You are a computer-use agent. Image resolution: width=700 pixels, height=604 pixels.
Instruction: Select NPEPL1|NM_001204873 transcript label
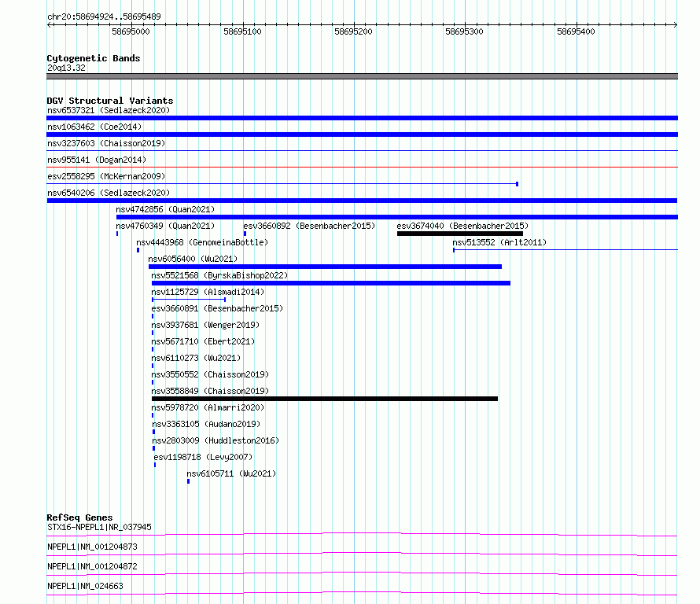pos(92,547)
